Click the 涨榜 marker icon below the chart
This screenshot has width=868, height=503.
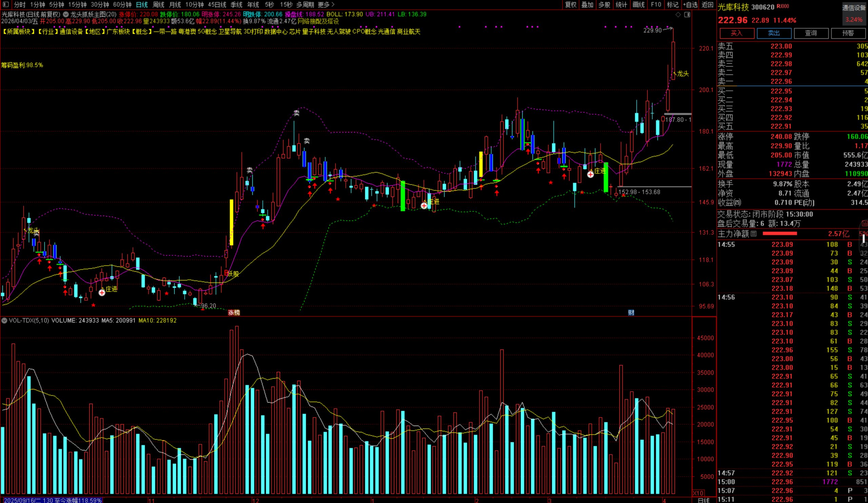[x=234, y=312]
